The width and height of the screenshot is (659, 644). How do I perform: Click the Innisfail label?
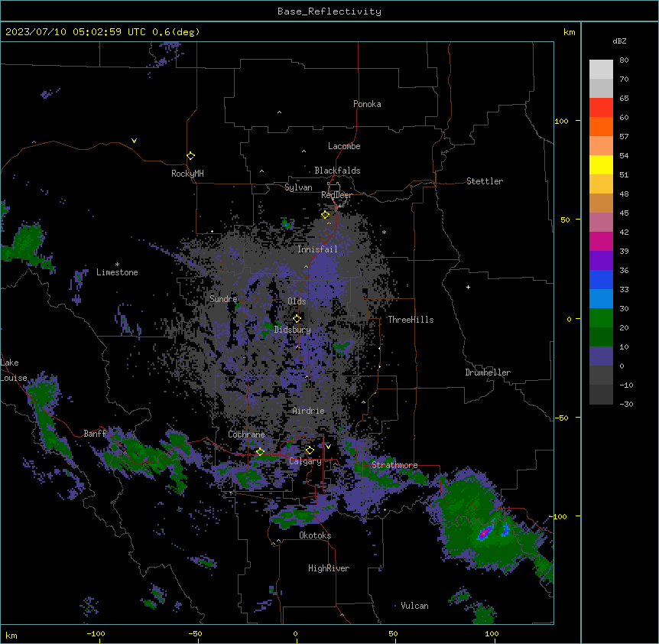pos(318,249)
